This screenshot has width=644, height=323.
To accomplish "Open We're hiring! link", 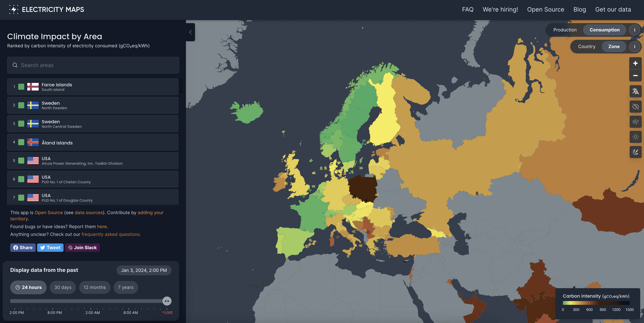I will pos(500,9).
